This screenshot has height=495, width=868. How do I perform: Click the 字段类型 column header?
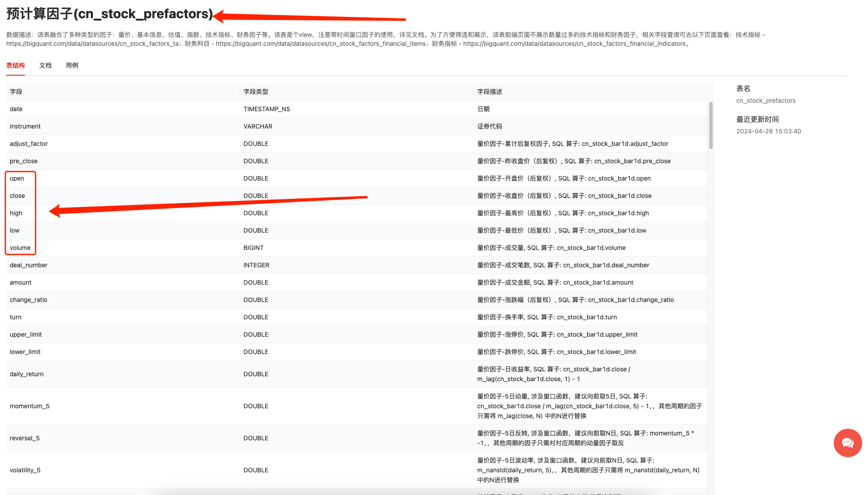click(256, 92)
